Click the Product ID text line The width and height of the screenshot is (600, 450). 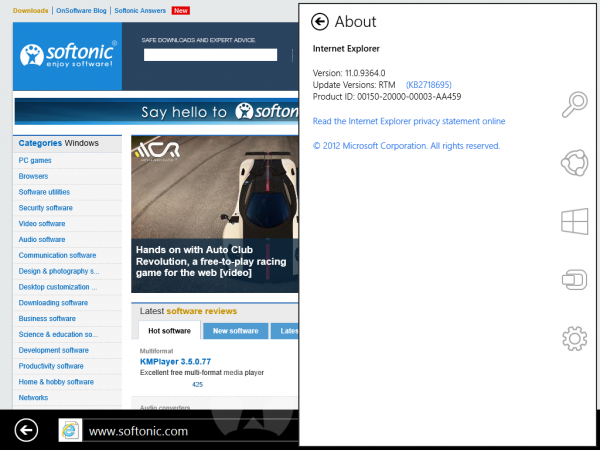click(x=387, y=97)
